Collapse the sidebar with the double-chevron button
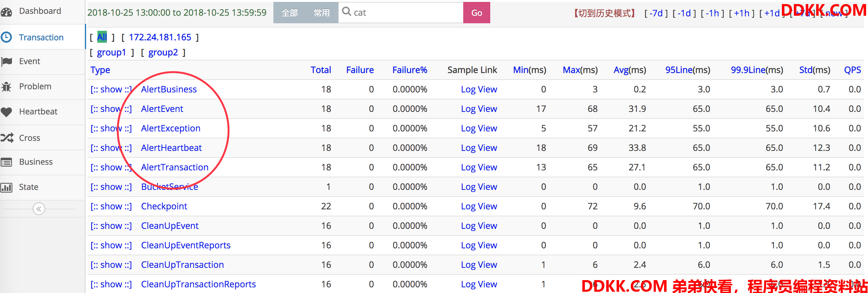Screen dimensions: 868x293 [x=39, y=209]
